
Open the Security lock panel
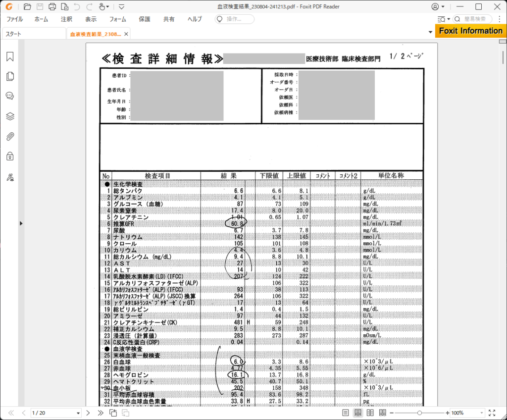pyautogui.click(x=10, y=157)
